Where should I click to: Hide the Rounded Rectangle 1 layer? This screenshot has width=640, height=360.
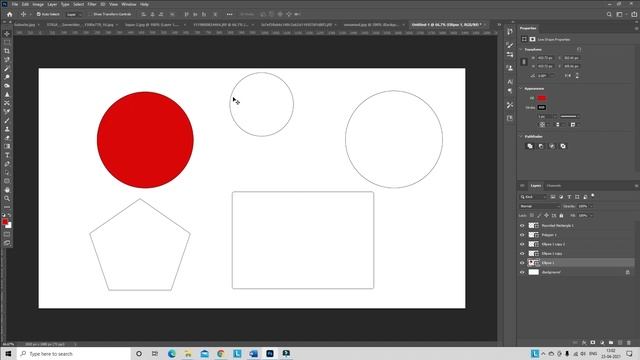pos(522,225)
